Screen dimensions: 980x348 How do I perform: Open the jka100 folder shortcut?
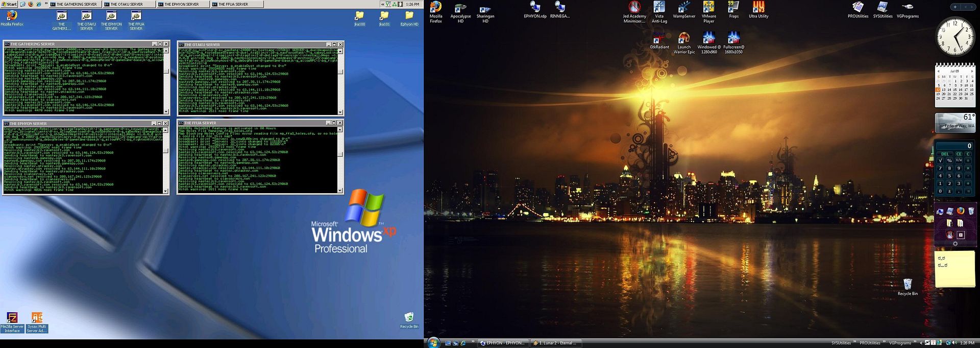coord(359,18)
